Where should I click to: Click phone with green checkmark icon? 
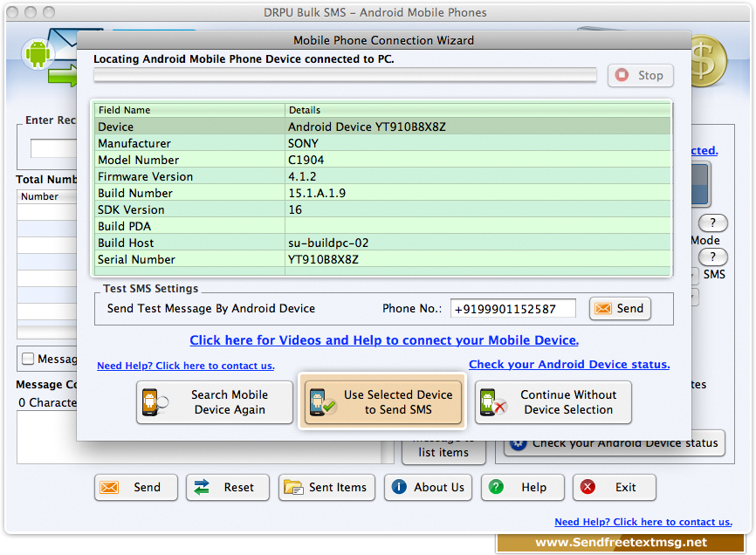coord(322,402)
